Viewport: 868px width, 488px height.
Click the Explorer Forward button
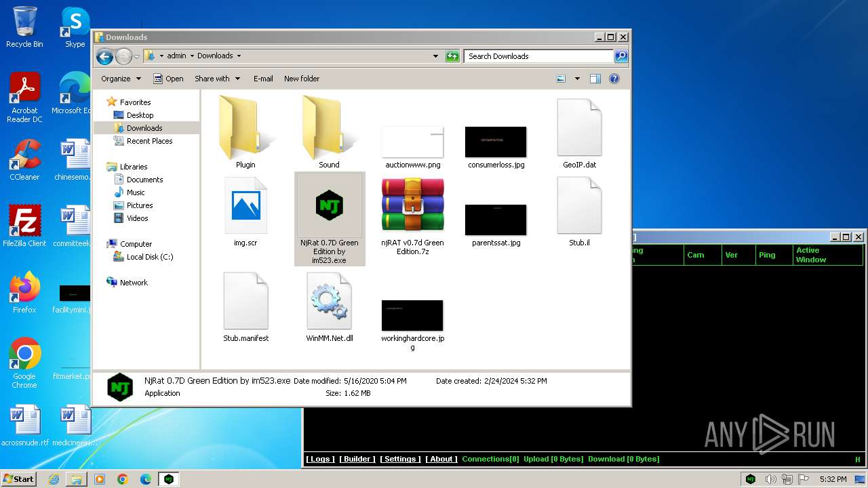(x=123, y=56)
